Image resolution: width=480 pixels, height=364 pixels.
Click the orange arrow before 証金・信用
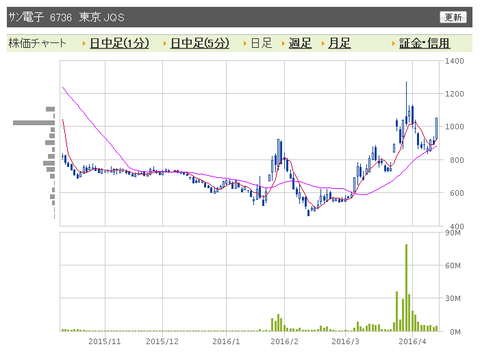[394, 43]
